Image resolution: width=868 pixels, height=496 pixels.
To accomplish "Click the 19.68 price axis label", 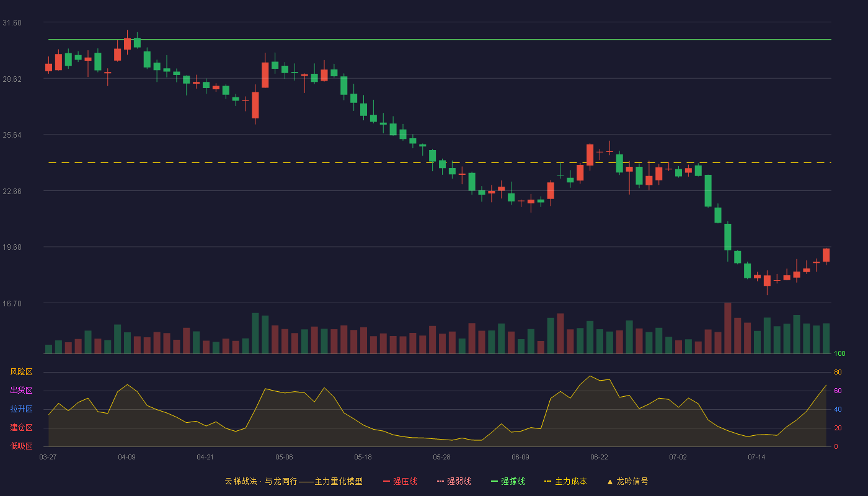I will coord(12,247).
